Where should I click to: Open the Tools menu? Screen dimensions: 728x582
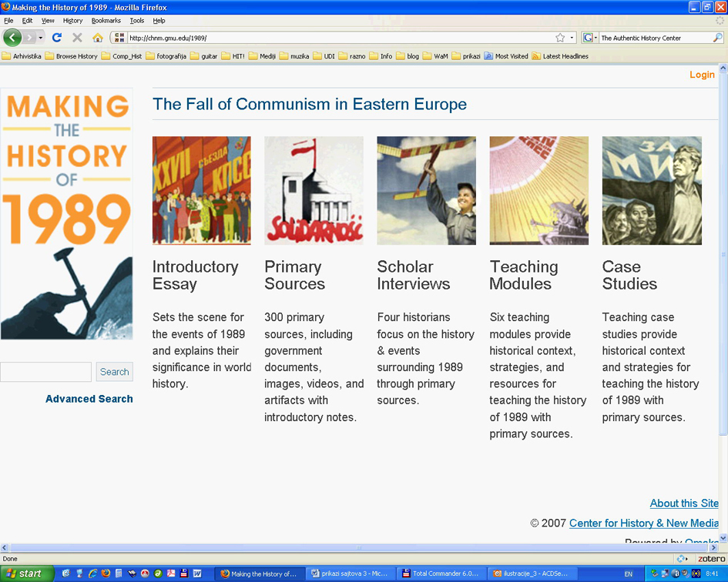[x=136, y=21]
